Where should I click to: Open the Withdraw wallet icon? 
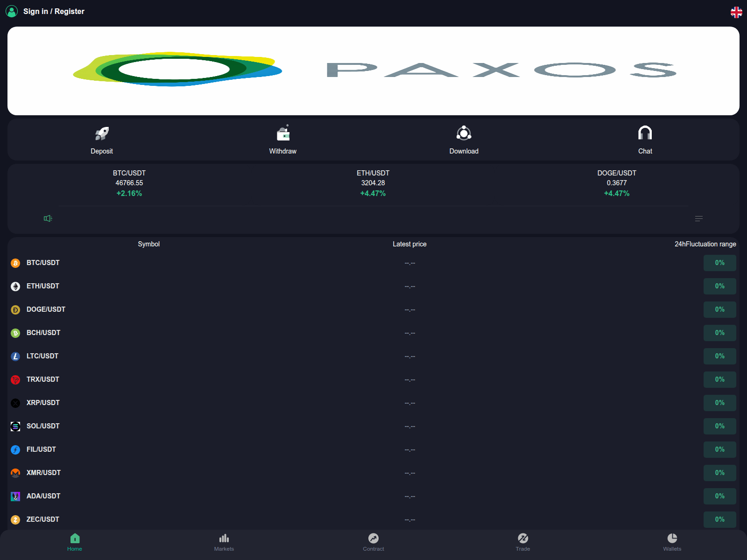tap(283, 133)
